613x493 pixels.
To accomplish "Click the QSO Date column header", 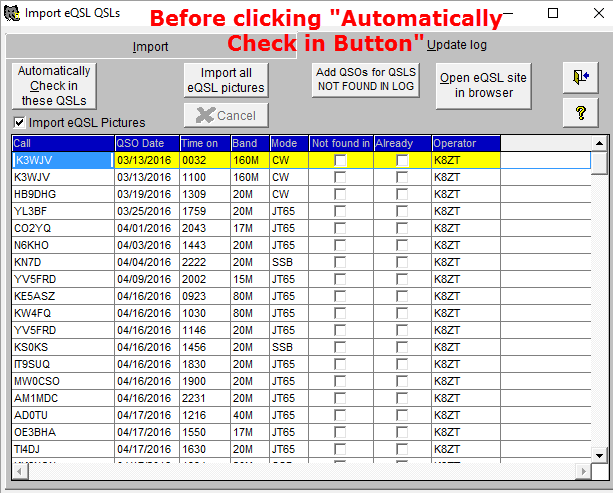I will click(x=147, y=143).
